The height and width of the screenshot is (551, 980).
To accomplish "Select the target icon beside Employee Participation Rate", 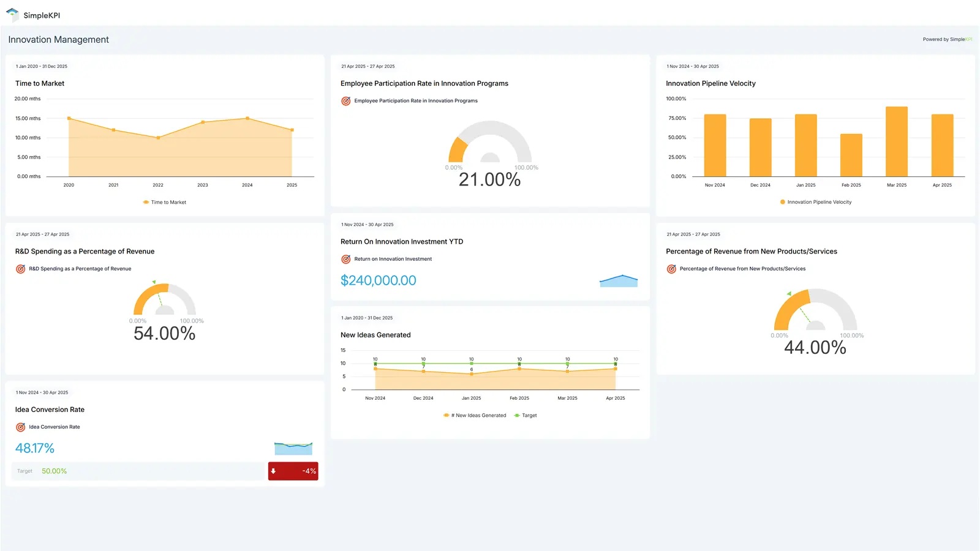I will click(345, 100).
